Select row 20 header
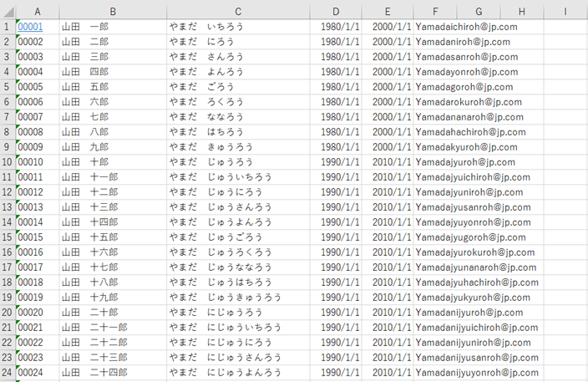The width and height of the screenshot is (588, 382). tap(8, 313)
